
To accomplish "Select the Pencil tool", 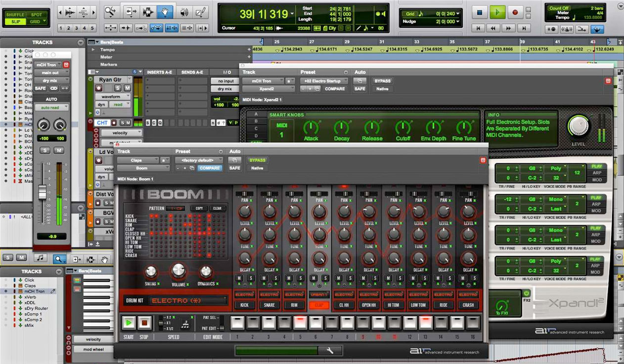I will tap(200, 11).
